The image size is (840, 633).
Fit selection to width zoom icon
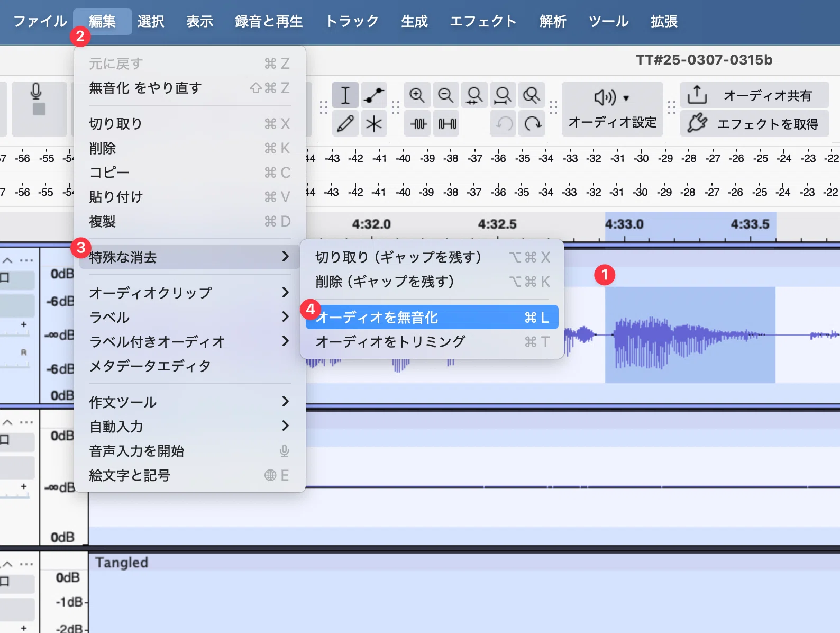click(x=474, y=95)
